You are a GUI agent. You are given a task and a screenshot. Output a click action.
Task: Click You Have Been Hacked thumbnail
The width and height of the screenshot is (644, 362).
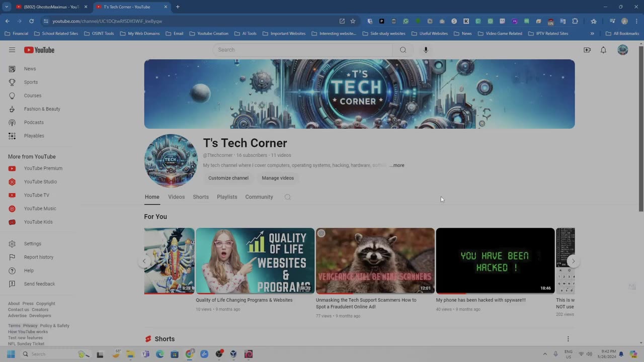coord(495,261)
